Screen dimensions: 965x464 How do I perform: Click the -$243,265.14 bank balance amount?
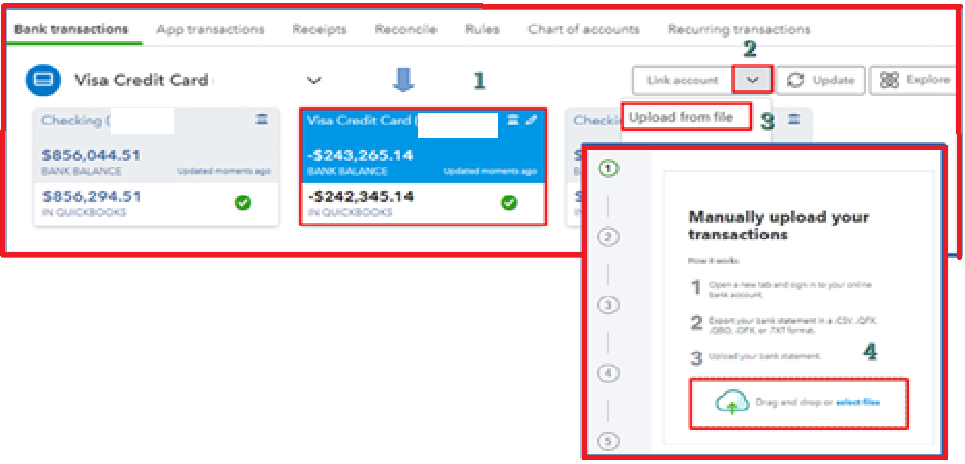click(360, 156)
